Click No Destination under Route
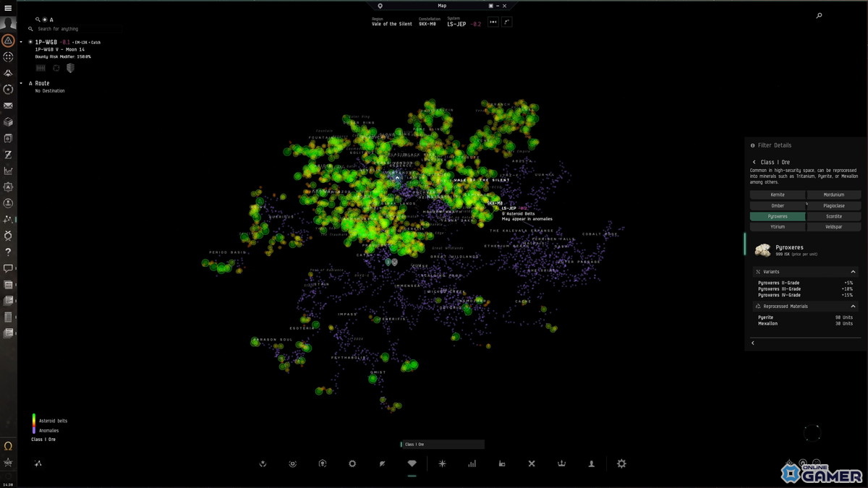 point(49,90)
